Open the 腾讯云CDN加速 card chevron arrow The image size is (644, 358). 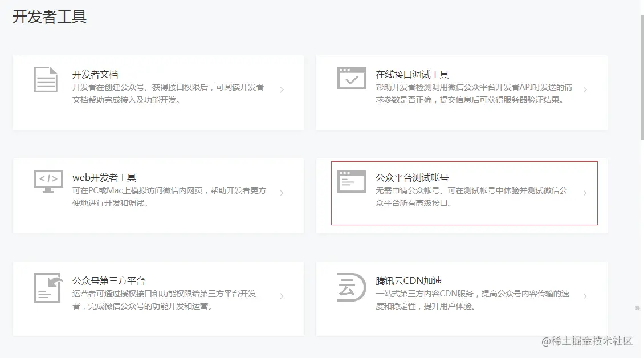click(585, 296)
